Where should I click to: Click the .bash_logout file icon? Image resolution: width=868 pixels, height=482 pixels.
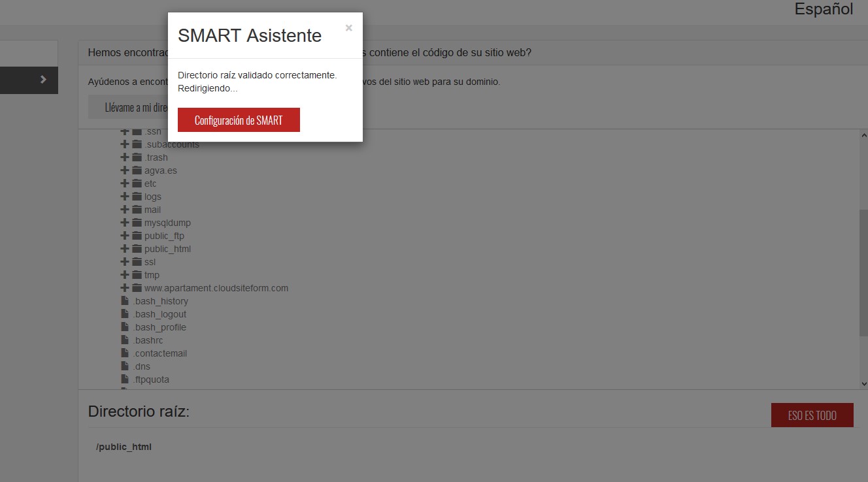coord(125,314)
